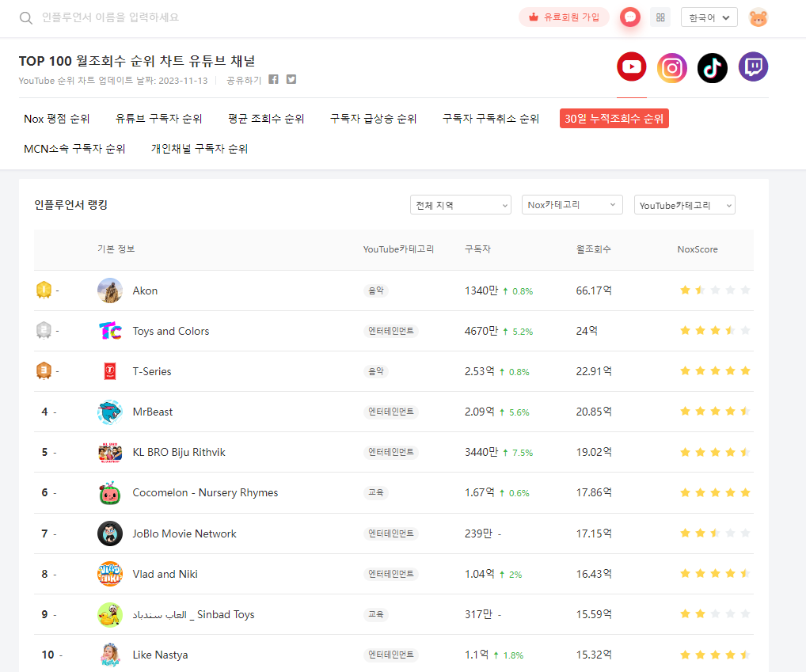Open JoBlo Movie Network avatar

pos(110,533)
